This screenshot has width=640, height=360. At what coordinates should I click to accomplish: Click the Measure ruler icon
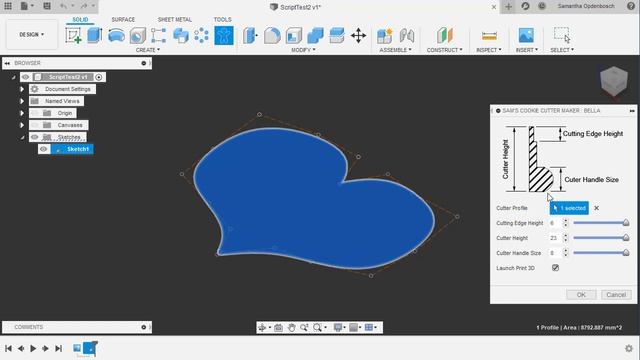pyautogui.click(x=489, y=36)
